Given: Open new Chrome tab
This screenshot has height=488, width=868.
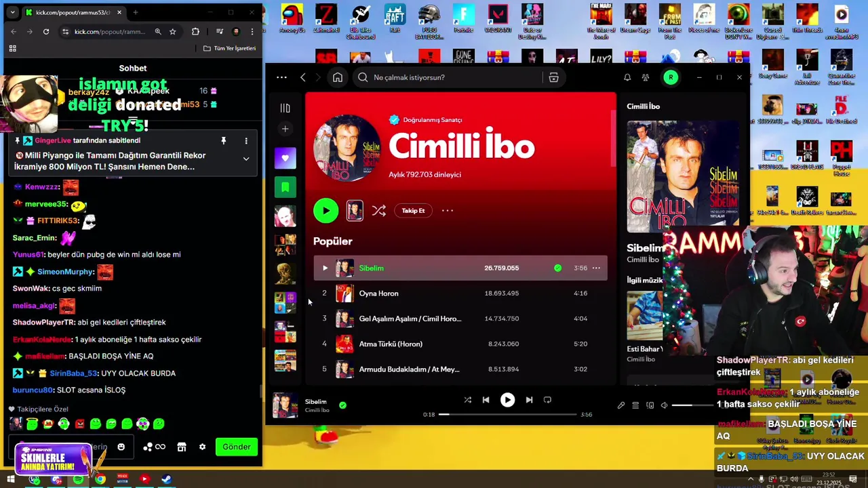Looking at the screenshot, I should tap(136, 12).
